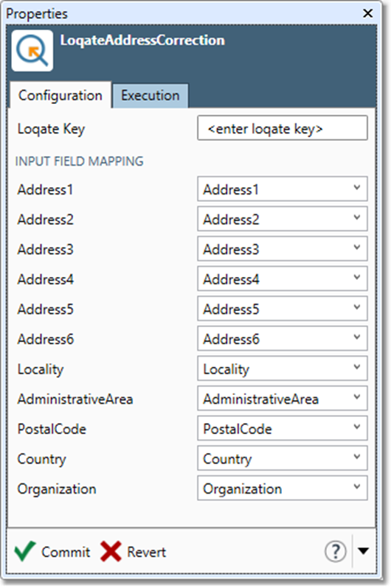Click the LoqateAddressCorrection magnifier icon
The image size is (391, 588).
(x=32, y=51)
